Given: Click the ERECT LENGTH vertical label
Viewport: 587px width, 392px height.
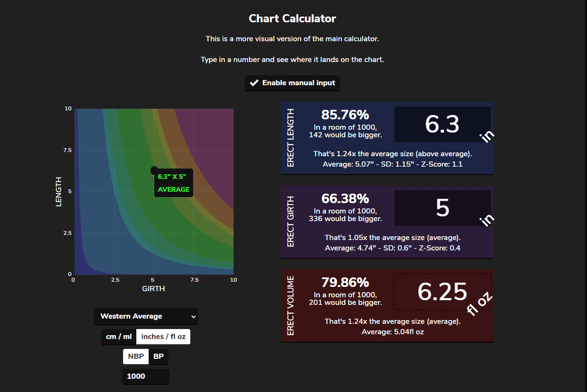Looking at the screenshot, I should click(291, 138).
